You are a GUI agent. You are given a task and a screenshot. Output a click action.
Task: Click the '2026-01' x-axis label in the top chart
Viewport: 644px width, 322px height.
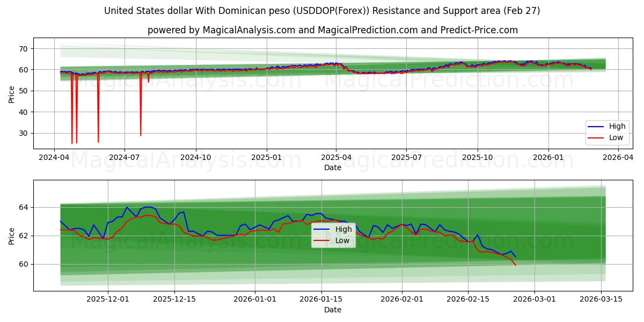coord(548,157)
